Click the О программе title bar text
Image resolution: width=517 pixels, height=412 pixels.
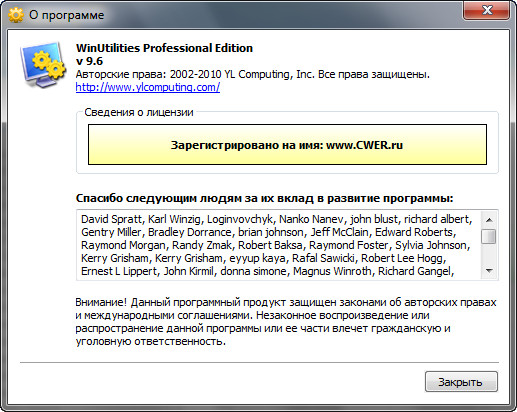[67, 15]
